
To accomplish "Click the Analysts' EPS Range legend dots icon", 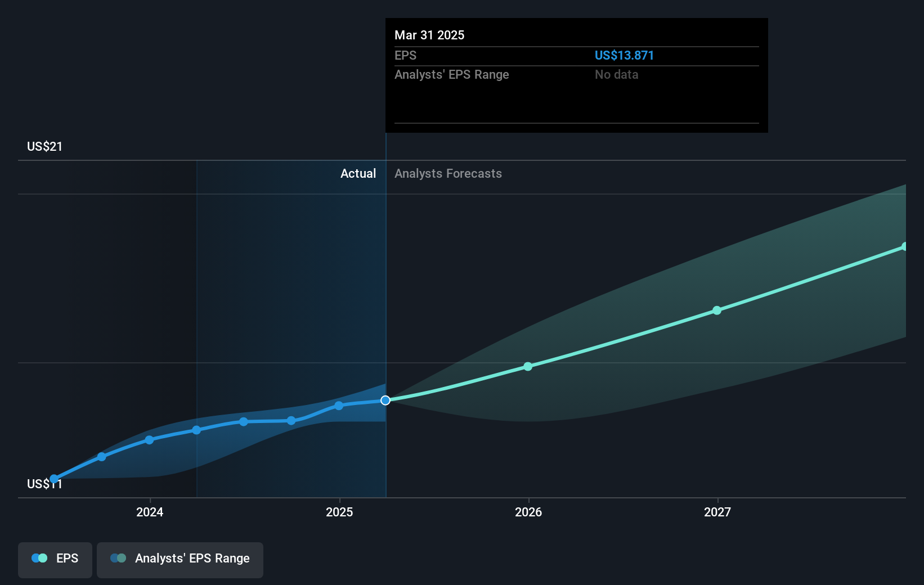I will coord(118,558).
